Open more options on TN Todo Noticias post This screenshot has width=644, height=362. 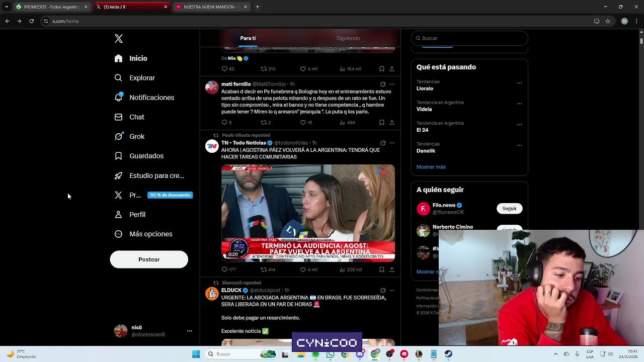[392, 143]
